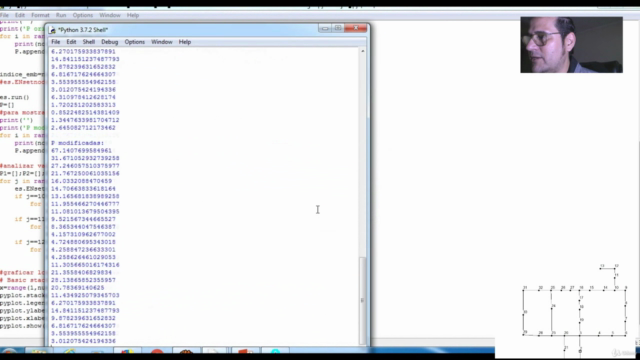Click the value 6.310978412628174
The width and height of the screenshot is (640, 360).
tap(83, 98)
